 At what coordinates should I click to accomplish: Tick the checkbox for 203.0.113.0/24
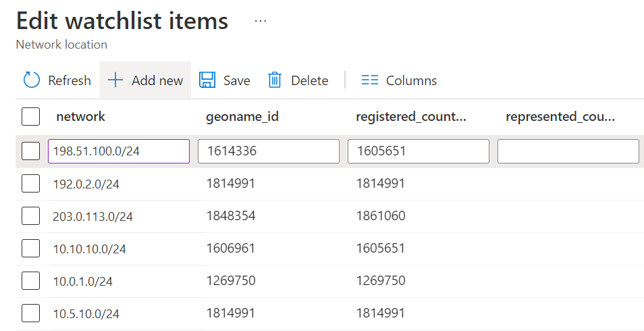pos(30,216)
